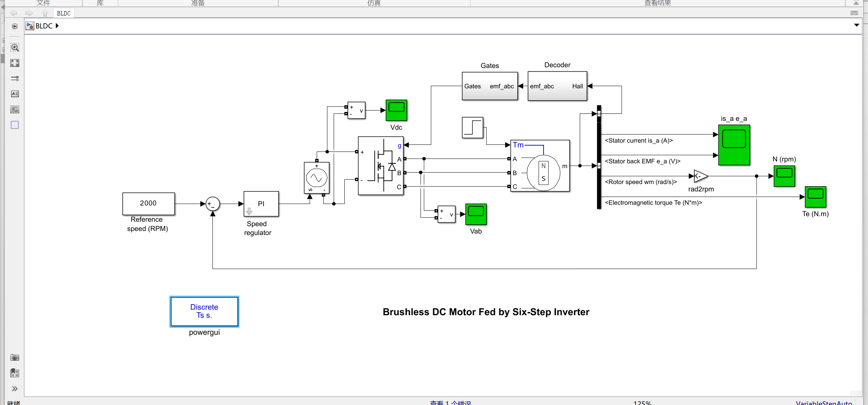
Task: Click the fit to view icon
Action: point(15,63)
